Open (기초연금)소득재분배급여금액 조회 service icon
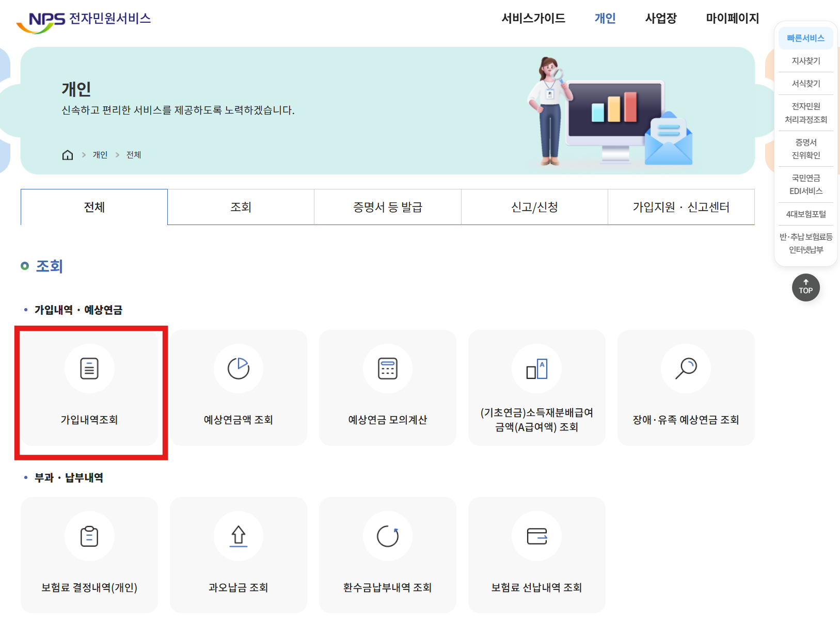 coord(536,368)
